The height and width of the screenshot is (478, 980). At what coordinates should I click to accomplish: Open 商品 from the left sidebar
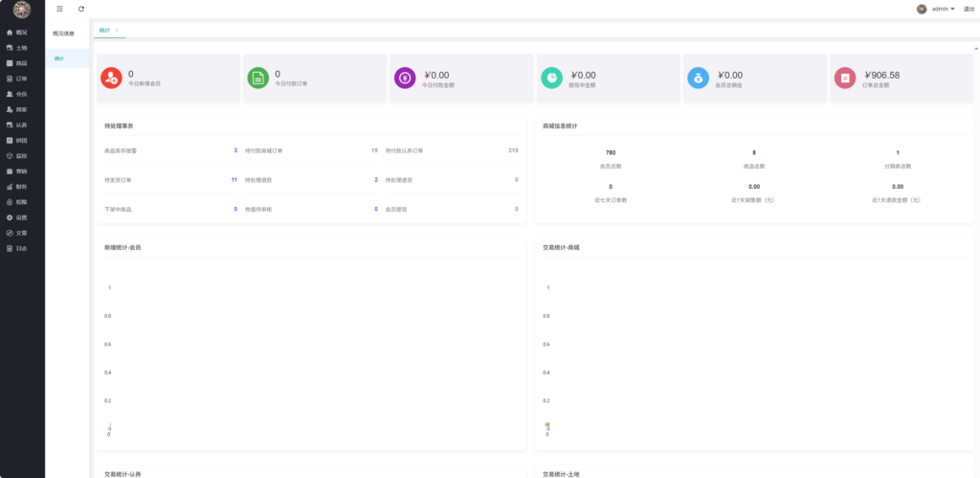pos(21,63)
